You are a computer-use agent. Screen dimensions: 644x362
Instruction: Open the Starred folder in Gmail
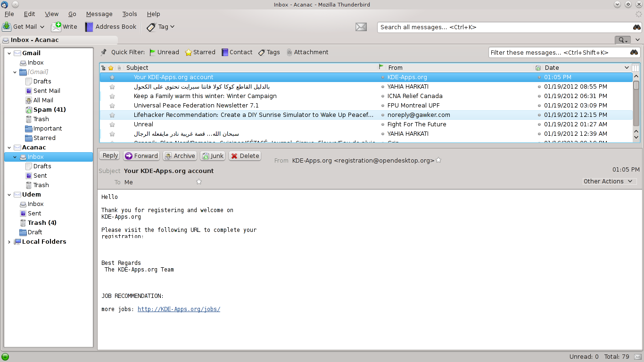point(44,138)
